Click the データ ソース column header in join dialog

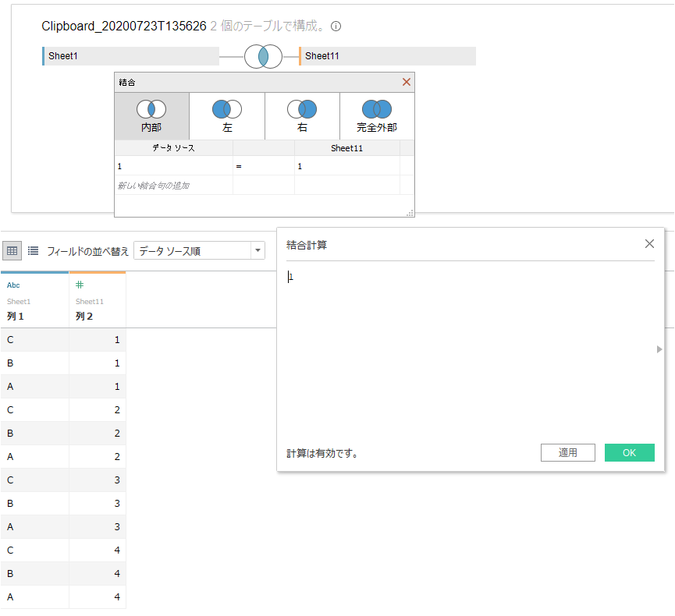173,148
